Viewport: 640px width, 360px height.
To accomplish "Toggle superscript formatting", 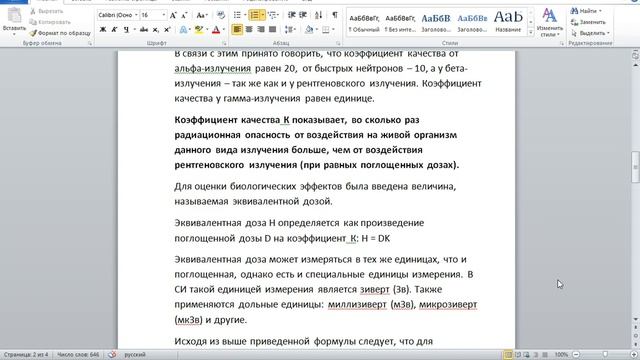I will point(167,29).
